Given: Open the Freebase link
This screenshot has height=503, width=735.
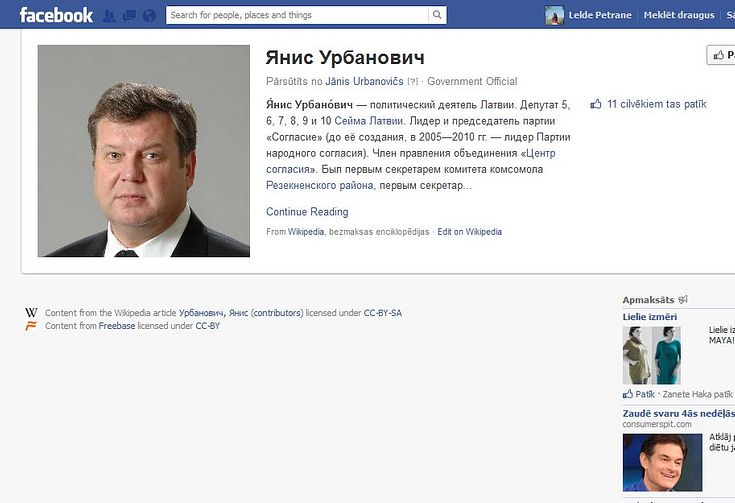Looking at the screenshot, I should pos(117,326).
